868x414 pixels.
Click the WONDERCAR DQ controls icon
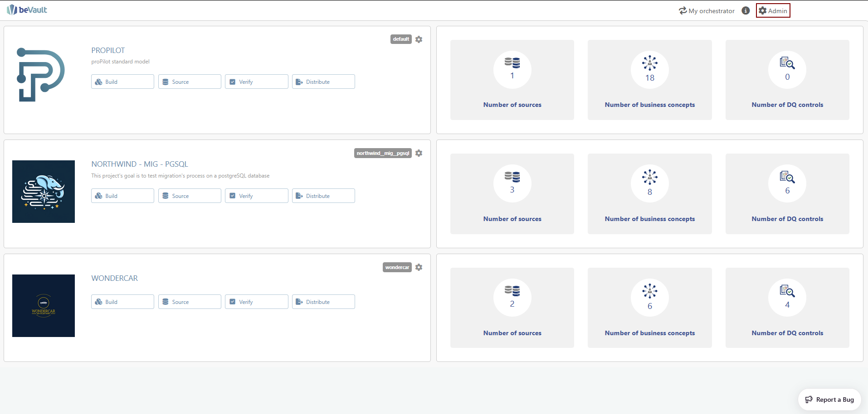click(787, 291)
